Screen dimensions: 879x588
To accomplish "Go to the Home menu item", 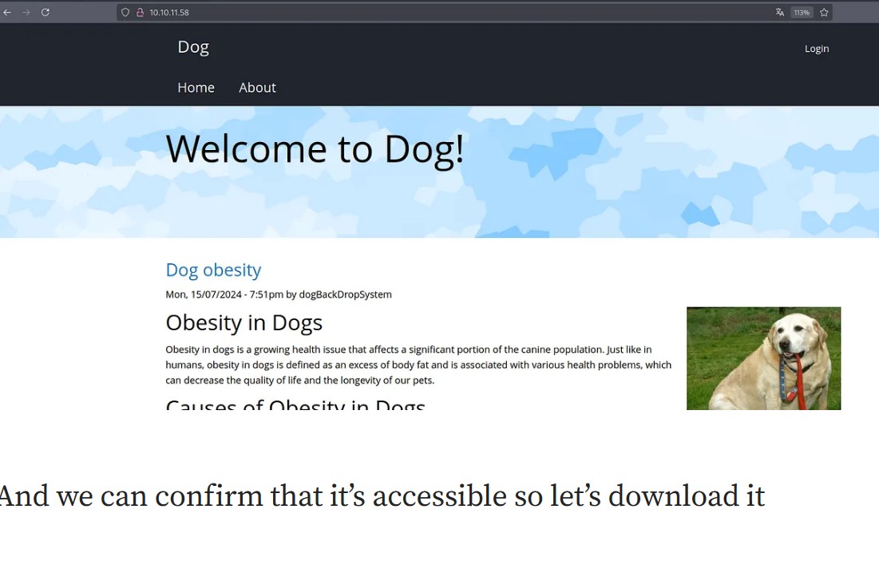I will click(x=196, y=87).
